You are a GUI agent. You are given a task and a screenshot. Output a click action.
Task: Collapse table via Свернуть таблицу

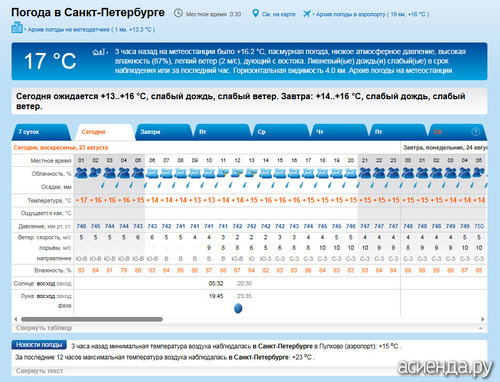point(44,328)
